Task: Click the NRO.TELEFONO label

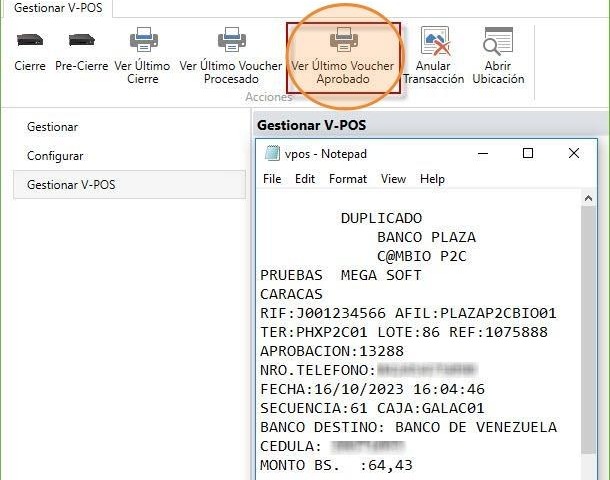Action: (318, 371)
